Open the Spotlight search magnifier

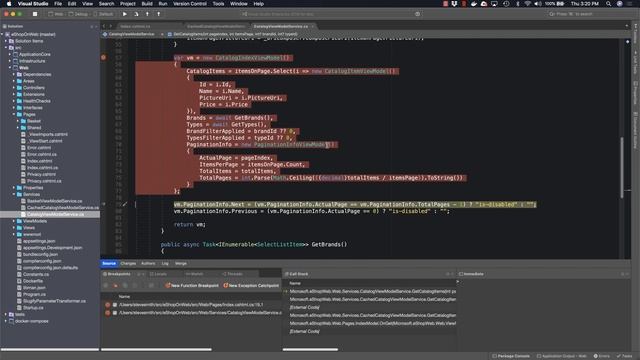(609, 4)
